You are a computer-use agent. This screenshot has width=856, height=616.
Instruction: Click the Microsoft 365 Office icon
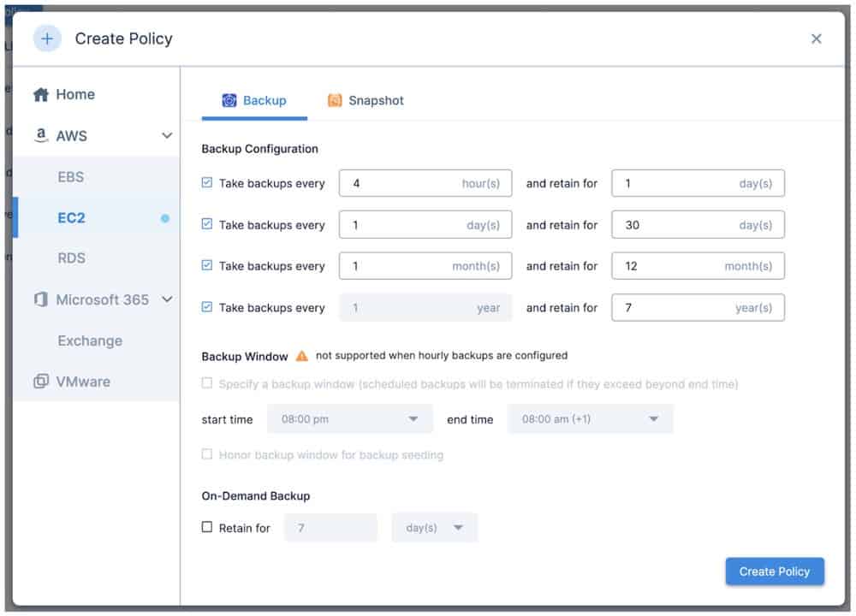40,300
